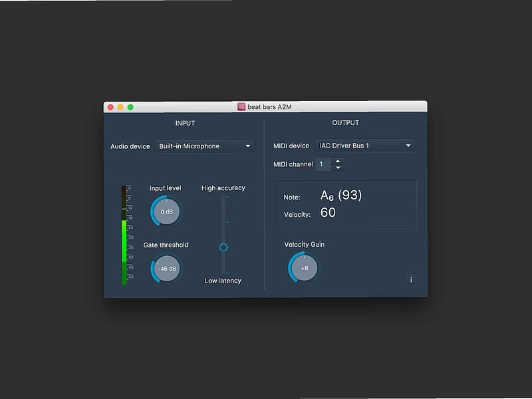Decrease MIDI channel with the down stepper
Image resolution: width=532 pixels, height=399 pixels.
[338, 167]
